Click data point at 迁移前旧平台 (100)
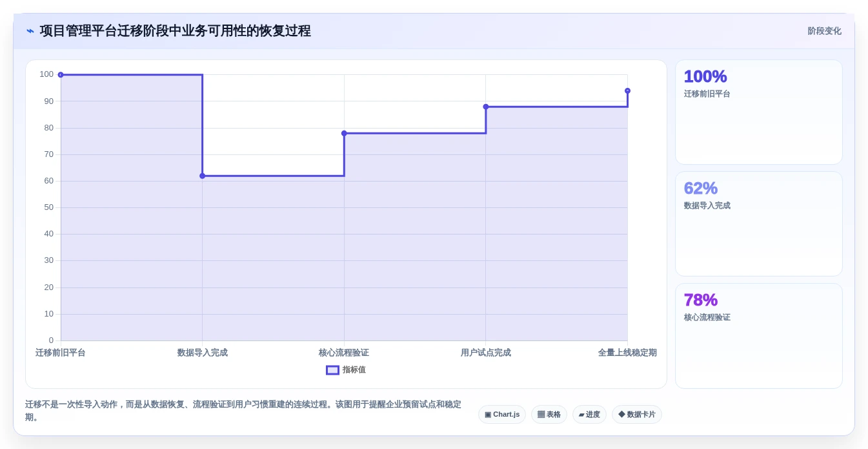This screenshot has width=868, height=449. coord(61,75)
